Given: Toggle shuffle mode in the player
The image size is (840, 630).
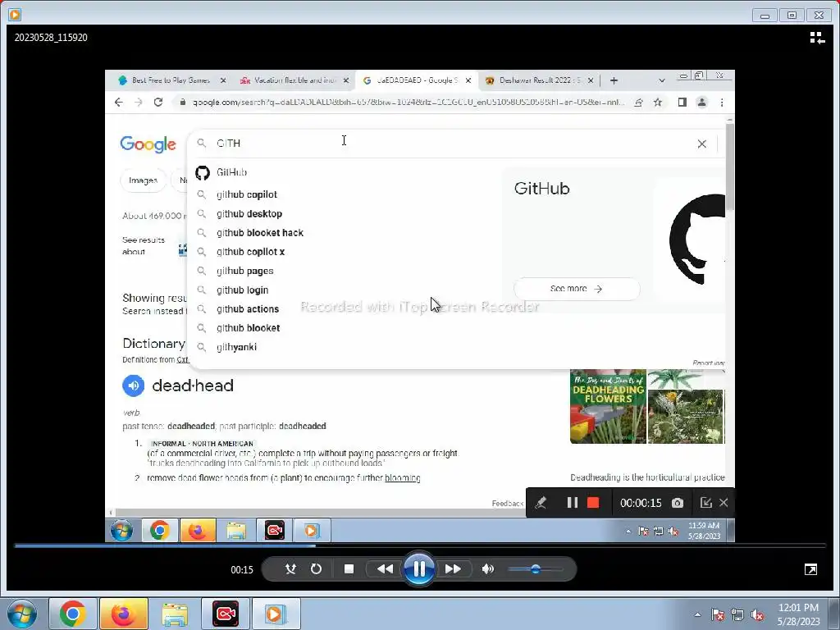Looking at the screenshot, I should click(x=290, y=569).
